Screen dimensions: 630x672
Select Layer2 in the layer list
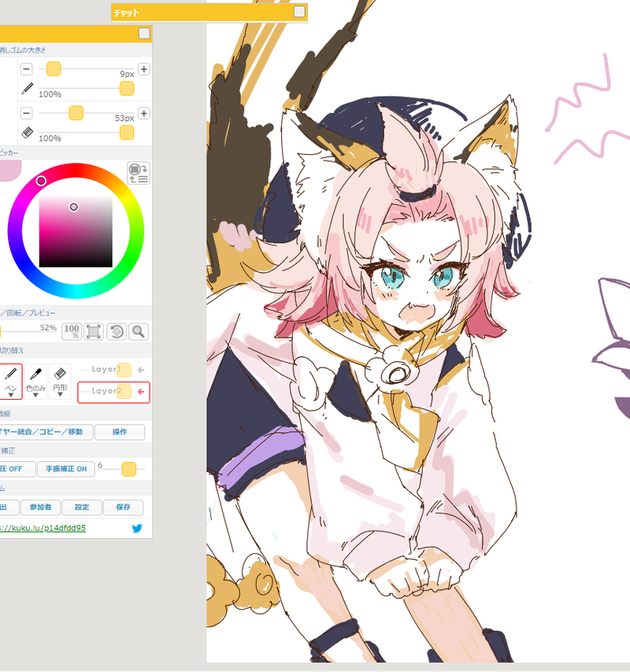tap(113, 392)
